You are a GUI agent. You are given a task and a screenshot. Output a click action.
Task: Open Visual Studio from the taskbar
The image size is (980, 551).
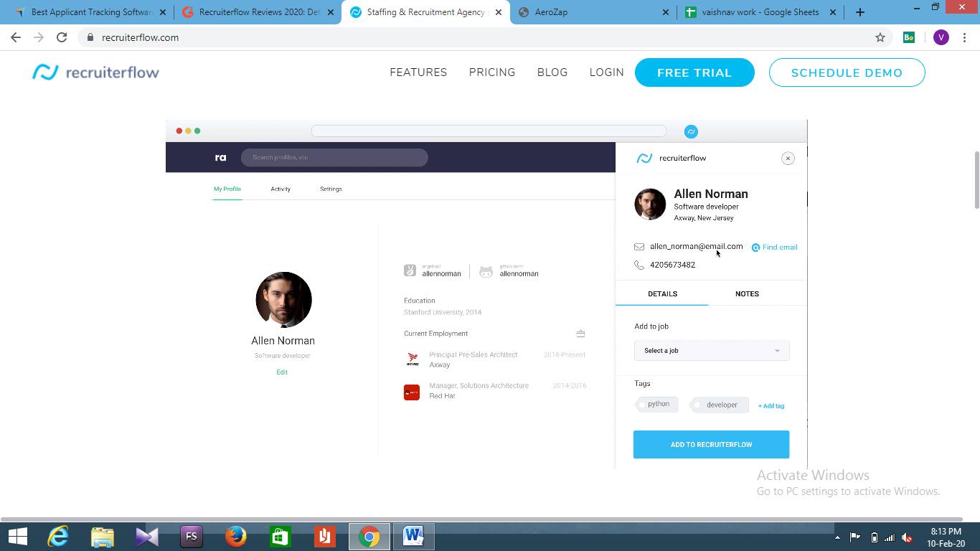pyautogui.click(x=147, y=537)
